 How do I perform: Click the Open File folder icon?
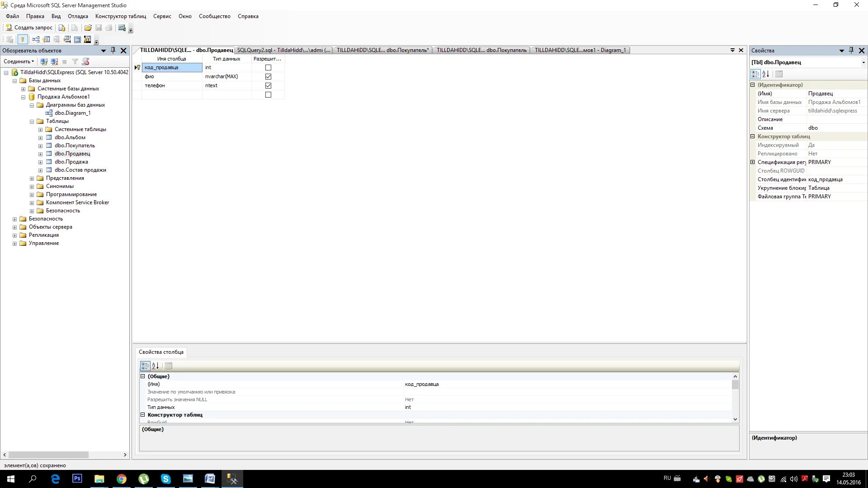pos(88,28)
